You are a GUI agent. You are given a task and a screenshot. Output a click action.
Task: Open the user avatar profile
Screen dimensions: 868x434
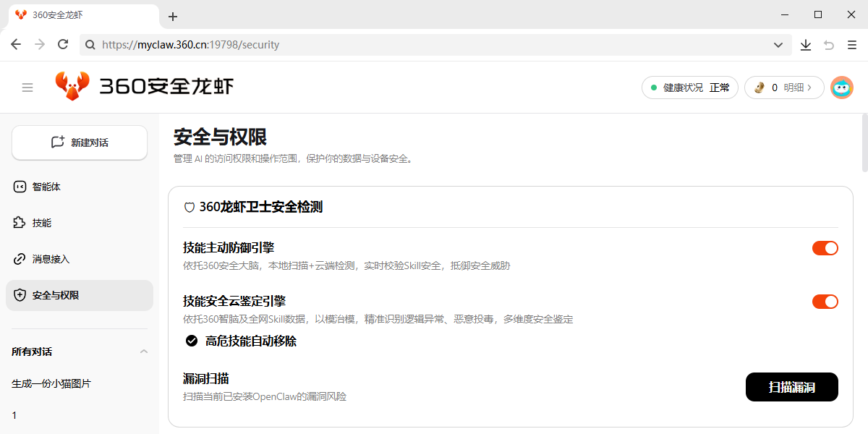pyautogui.click(x=841, y=88)
